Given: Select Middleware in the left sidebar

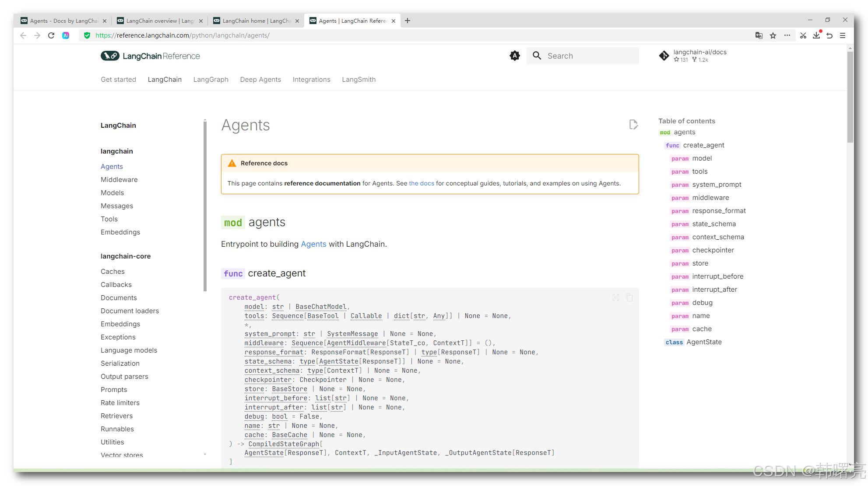Looking at the screenshot, I should [119, 180].
